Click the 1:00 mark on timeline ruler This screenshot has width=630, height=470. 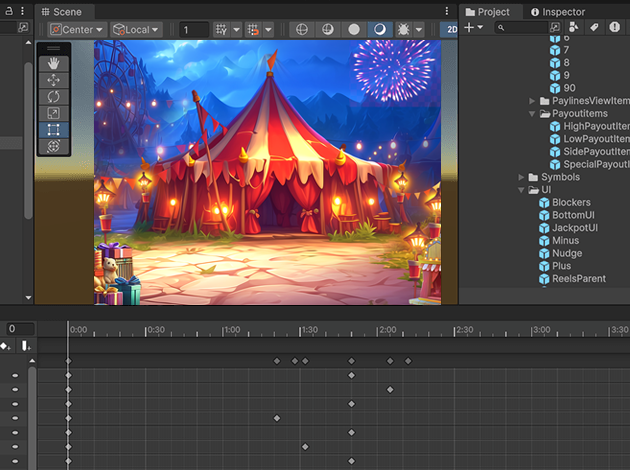pyautogui.click(x=232, y=330)
